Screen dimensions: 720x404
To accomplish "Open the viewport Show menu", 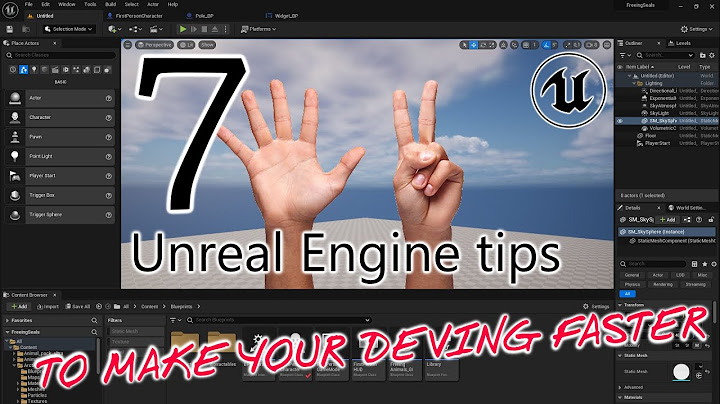I will pyautogui.click(x=208, y=45).
